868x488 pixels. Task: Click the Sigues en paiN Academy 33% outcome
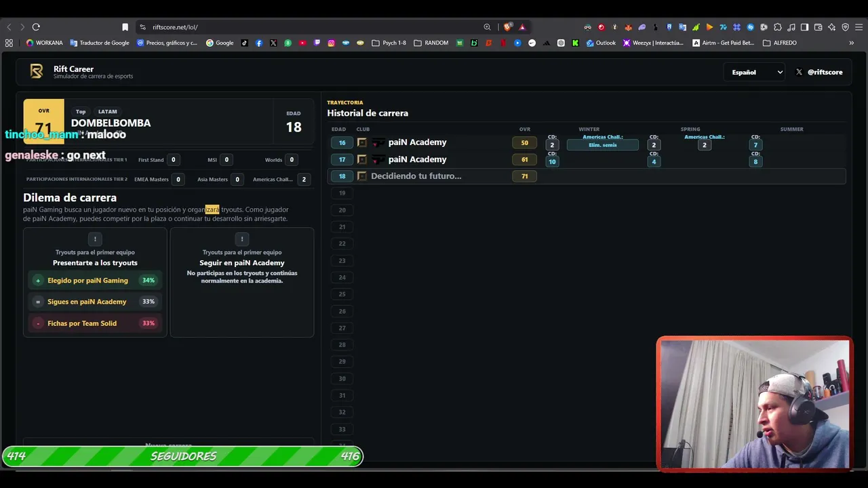(95, 302)
